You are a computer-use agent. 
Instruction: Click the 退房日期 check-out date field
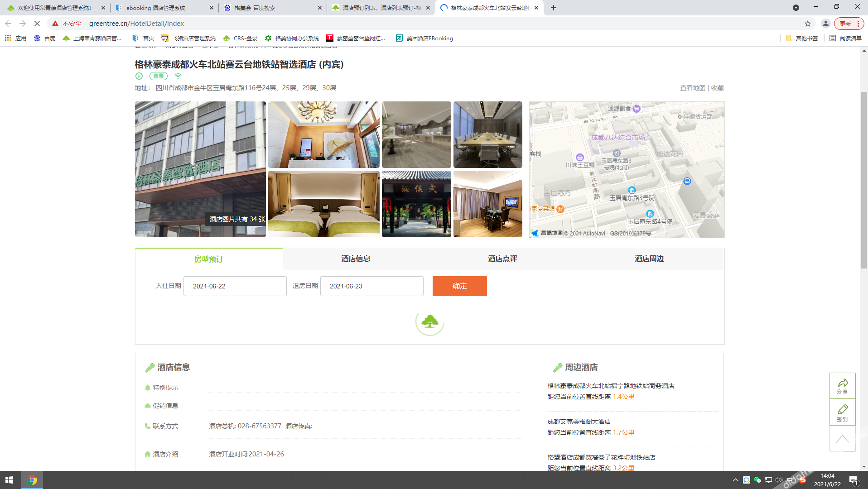coord(372,286)
